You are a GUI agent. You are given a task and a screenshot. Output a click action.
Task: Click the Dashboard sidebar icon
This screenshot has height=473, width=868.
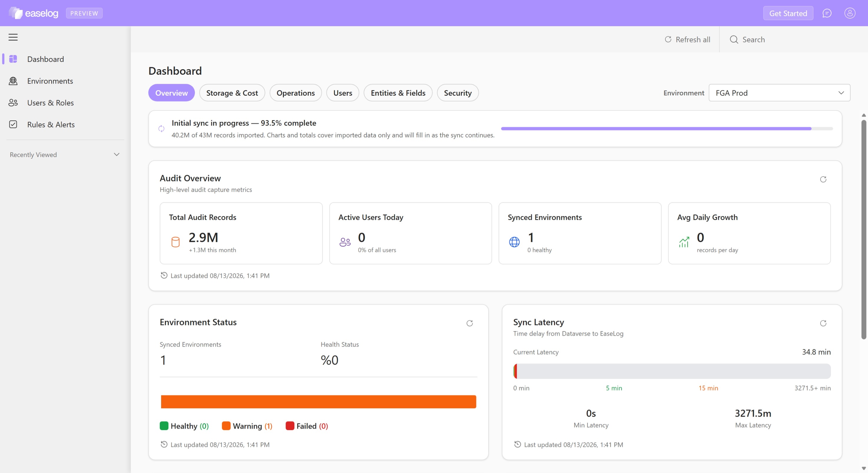click(13, 59)
